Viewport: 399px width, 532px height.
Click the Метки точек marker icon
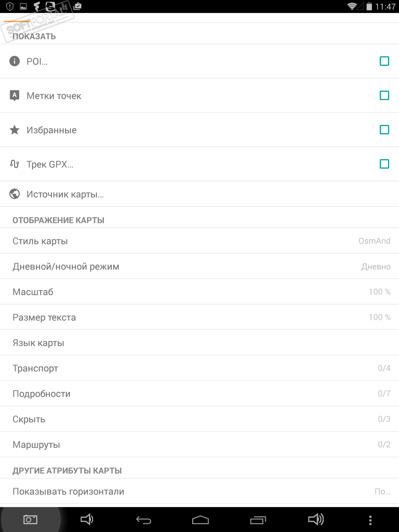click(x=15, y=95)
